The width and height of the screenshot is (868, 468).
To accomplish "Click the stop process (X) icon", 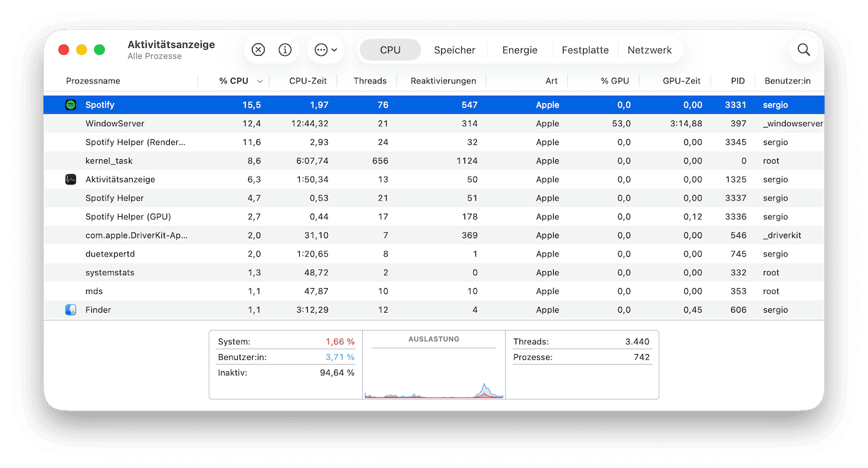I will click(x=258, y=50).
